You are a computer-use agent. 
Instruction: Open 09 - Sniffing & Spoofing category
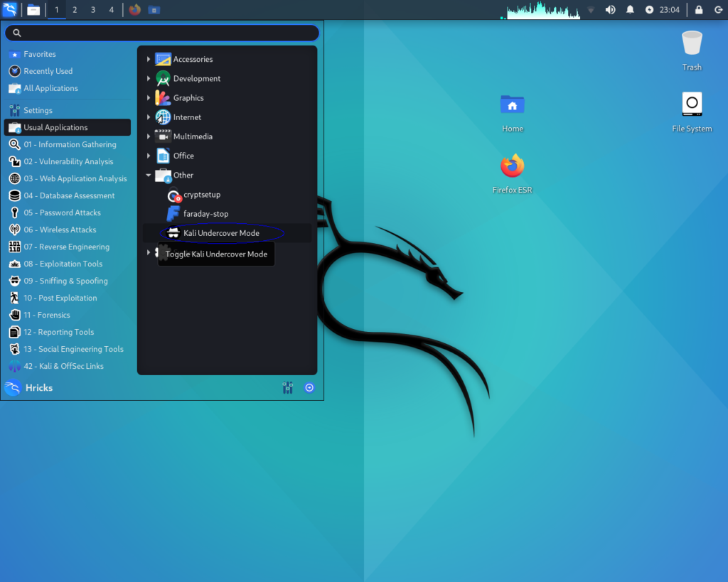point(68,281)
